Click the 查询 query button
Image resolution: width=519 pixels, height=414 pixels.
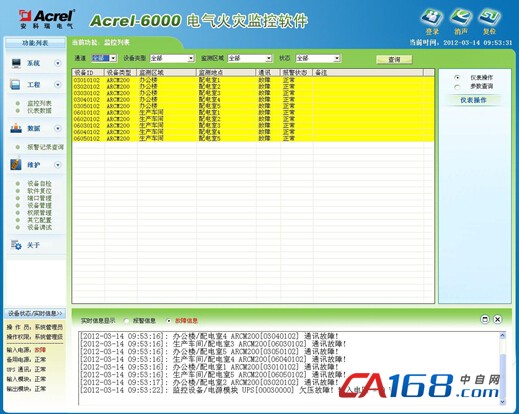pyautogui.click(x=394, y=59)
